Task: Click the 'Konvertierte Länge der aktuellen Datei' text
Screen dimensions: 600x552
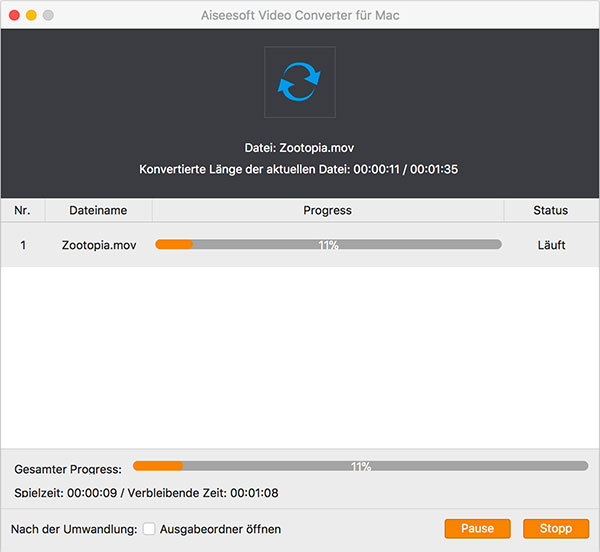Action: 298,169
